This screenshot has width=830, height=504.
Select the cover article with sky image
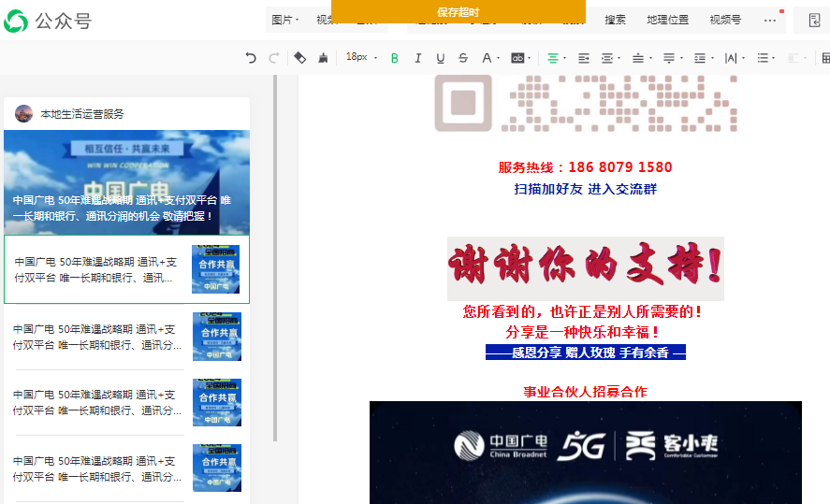coord(126,182)
